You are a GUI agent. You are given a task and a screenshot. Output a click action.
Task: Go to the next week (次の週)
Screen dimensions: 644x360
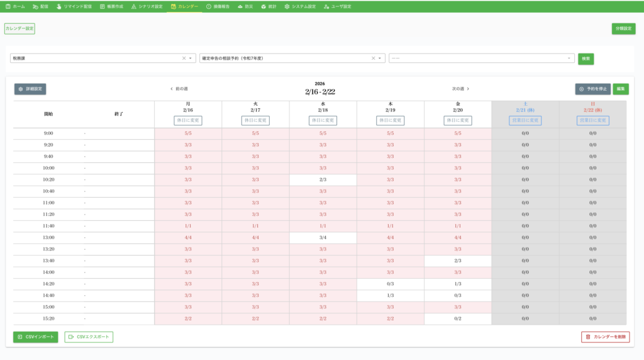tap(460, 89)
